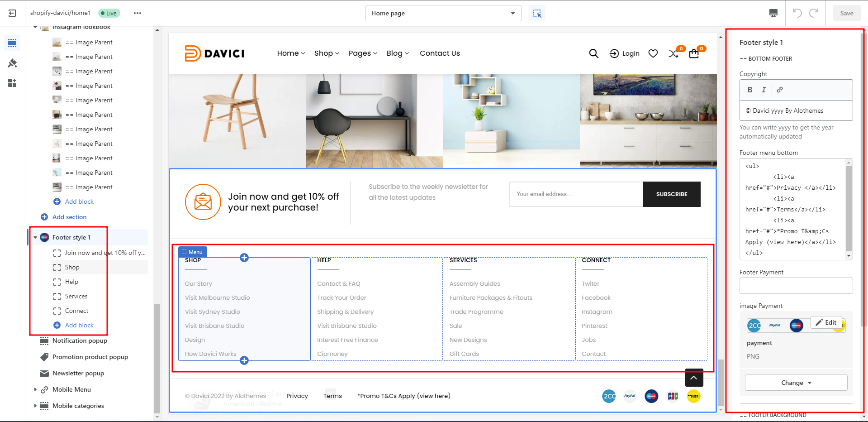
Task: Select the Services block in sidebar
Action: [76, 296]
